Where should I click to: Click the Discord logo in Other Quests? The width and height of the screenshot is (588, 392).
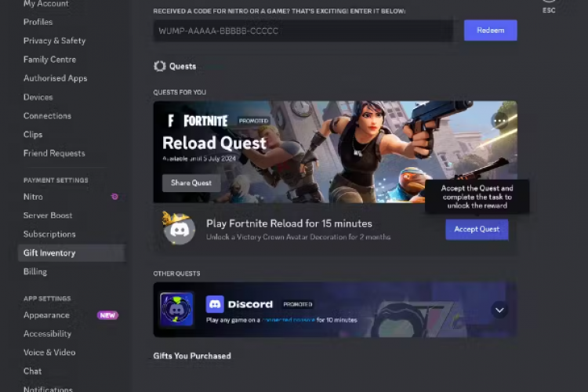pyautogui.click(x=239, y=304)
